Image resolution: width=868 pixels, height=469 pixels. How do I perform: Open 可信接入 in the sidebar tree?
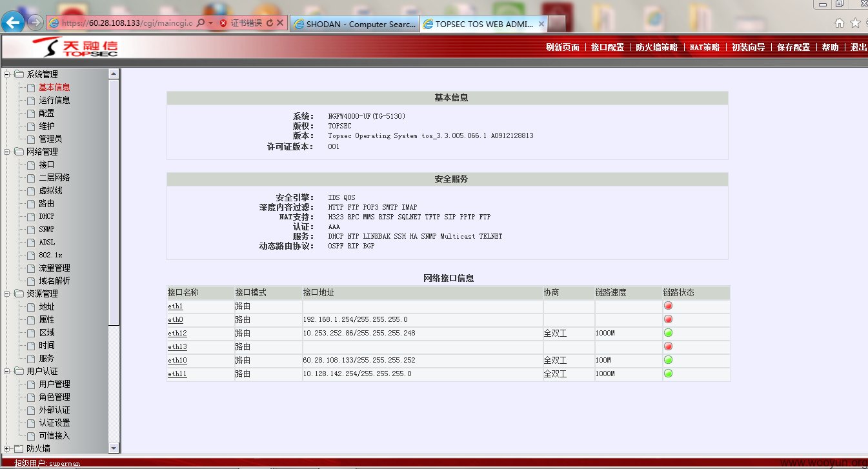point(54,435)
